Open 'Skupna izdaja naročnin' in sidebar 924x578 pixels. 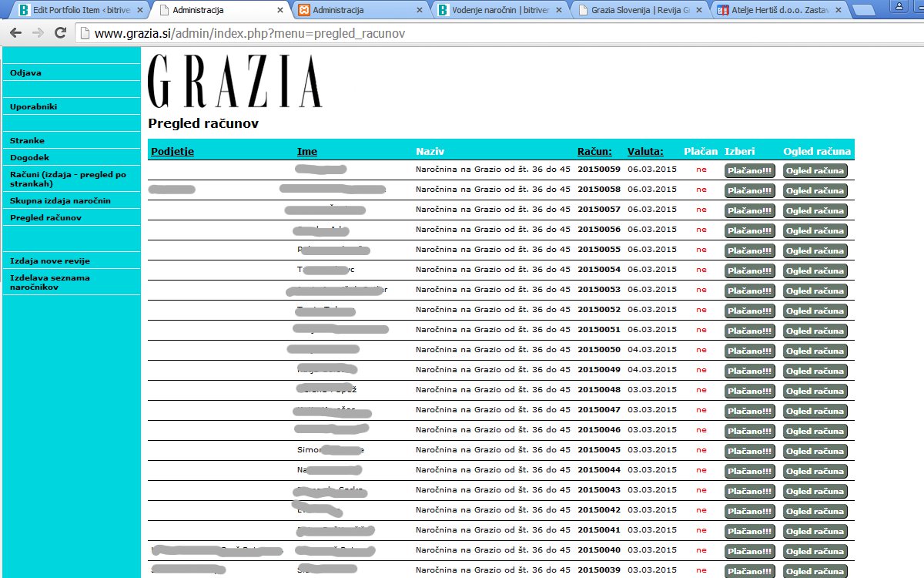60,201
